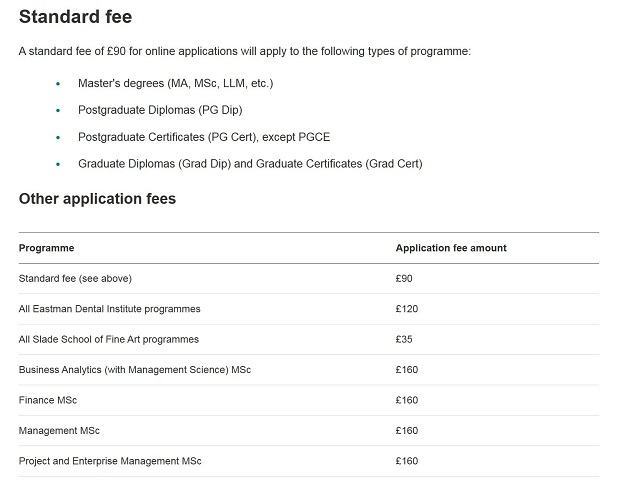Click the £160 fee for Finance MSc
The width and height of the screenshot is (640, 504).
click(x=407, y=400)
